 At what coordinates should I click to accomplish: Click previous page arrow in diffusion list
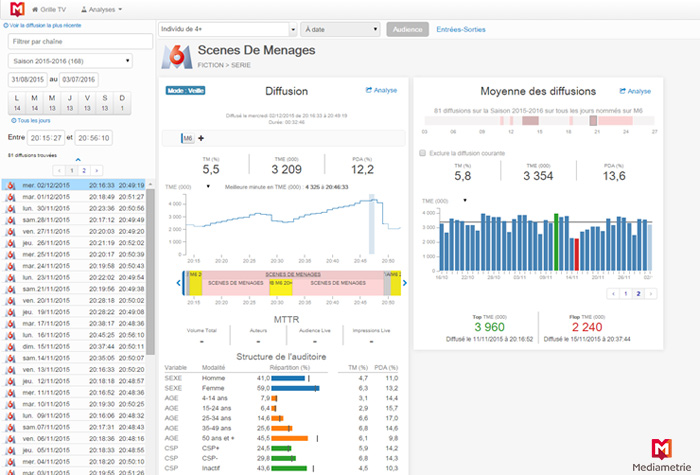(x=59, y=171)
